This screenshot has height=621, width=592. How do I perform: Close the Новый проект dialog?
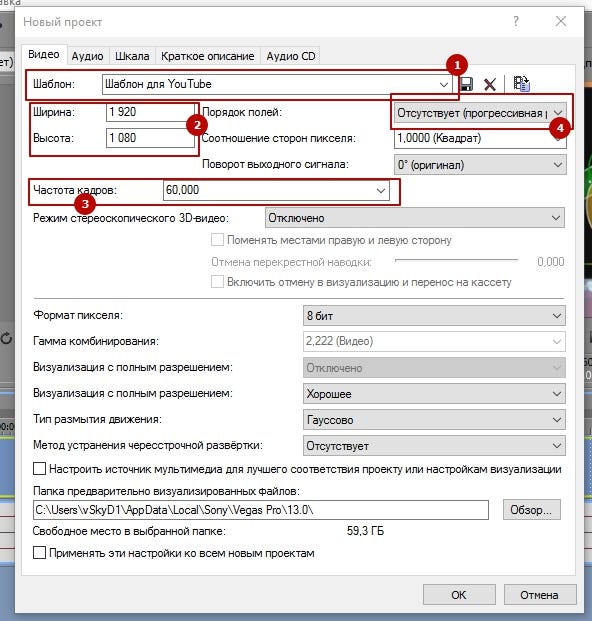[561, 21]
